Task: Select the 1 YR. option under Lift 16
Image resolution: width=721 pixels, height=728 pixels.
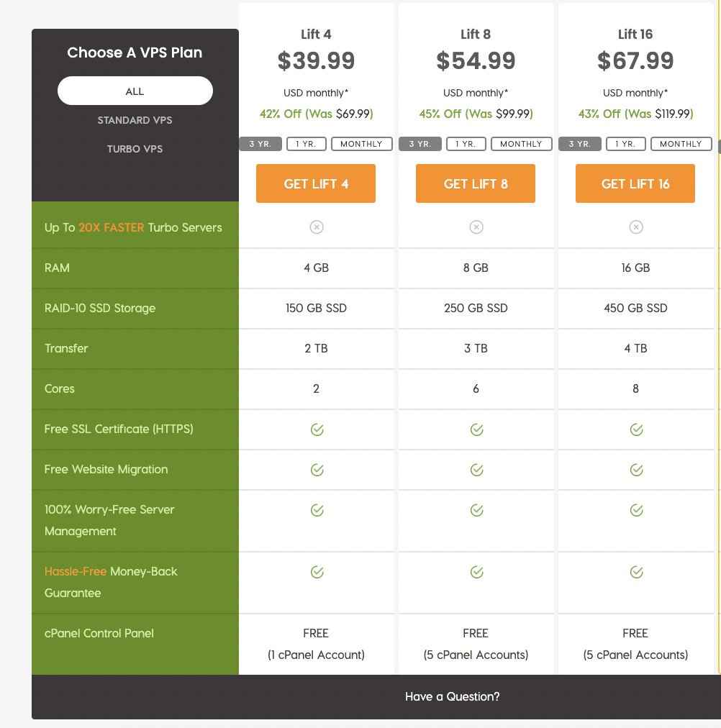Action: [626, 144]
